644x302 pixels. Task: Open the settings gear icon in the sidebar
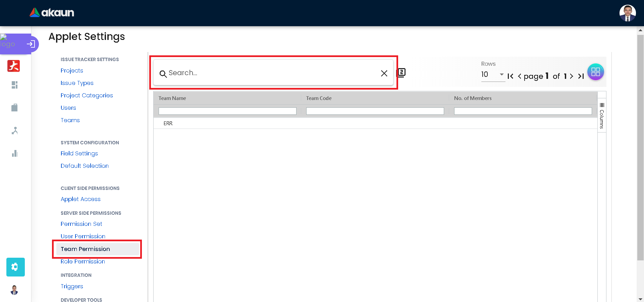click(x=15, y=267)
